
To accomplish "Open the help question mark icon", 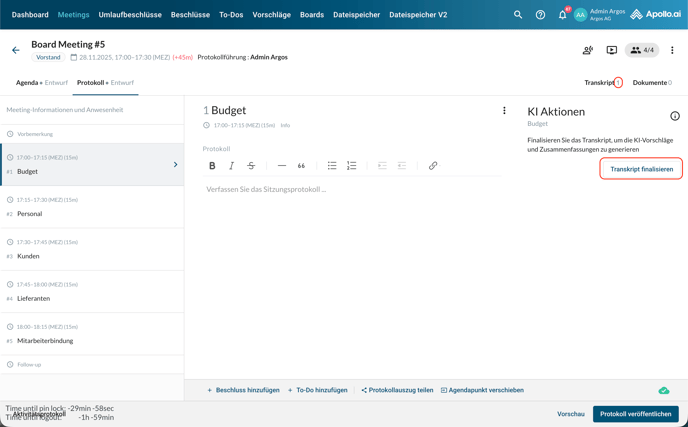I will tap(540, 15).
